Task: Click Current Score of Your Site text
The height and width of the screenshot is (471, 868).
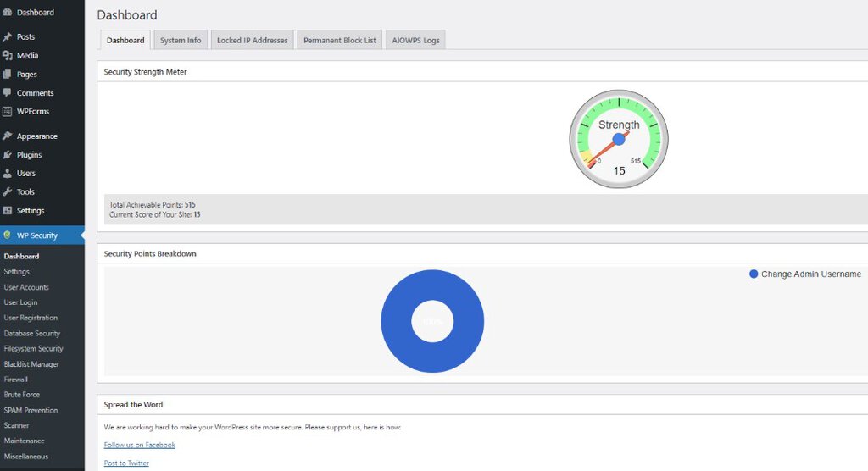Action: click(154, 214)
